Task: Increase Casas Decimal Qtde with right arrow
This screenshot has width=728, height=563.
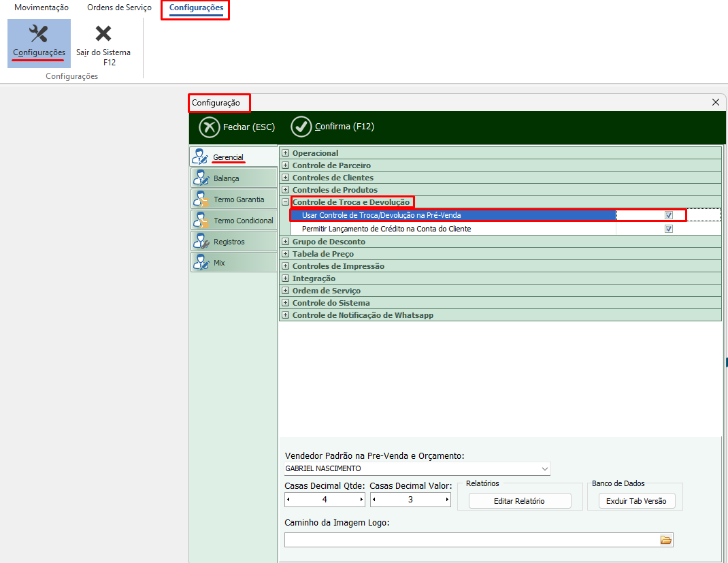Action: click(x=361, y=500)
